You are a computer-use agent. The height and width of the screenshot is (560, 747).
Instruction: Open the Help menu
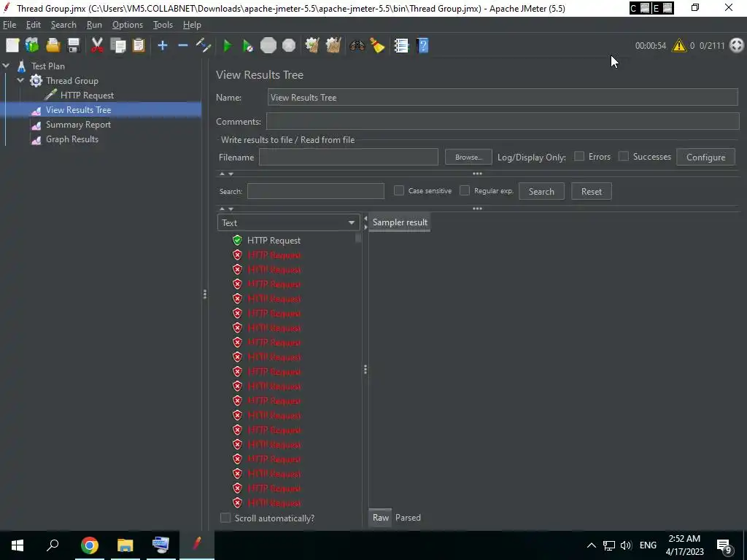[x=192, y=25]
